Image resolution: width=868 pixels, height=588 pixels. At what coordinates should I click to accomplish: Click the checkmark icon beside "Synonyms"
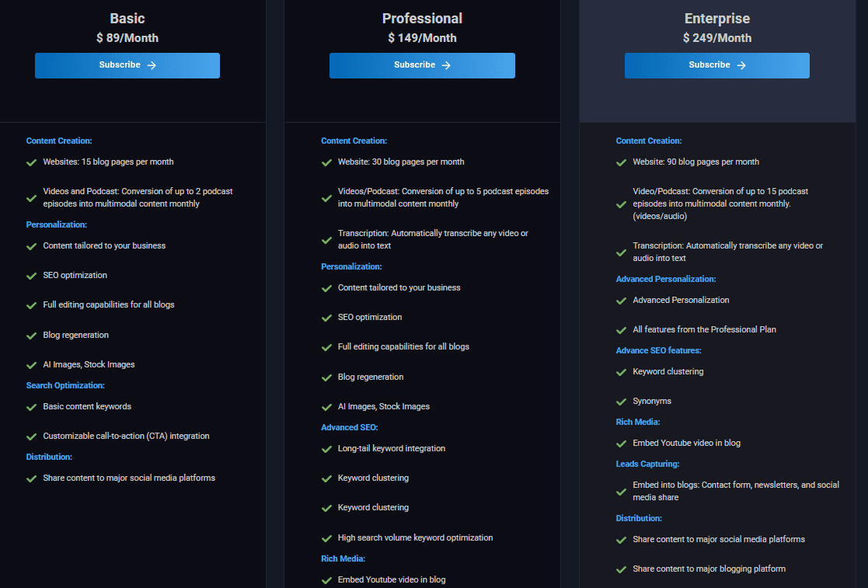click(x=622, y=402)
